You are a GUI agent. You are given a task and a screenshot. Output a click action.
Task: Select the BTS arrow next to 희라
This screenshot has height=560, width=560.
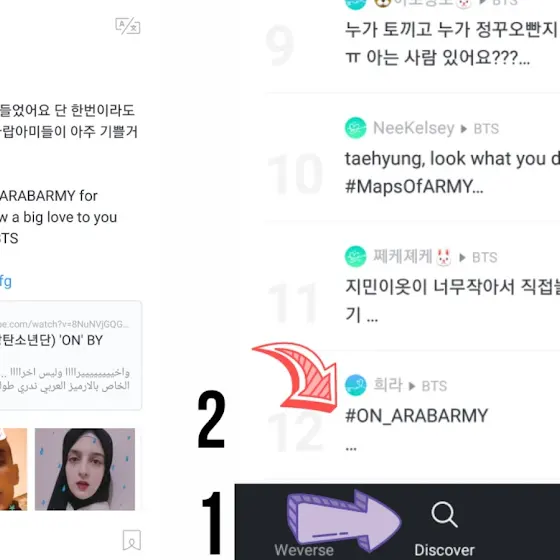point(428,386)
